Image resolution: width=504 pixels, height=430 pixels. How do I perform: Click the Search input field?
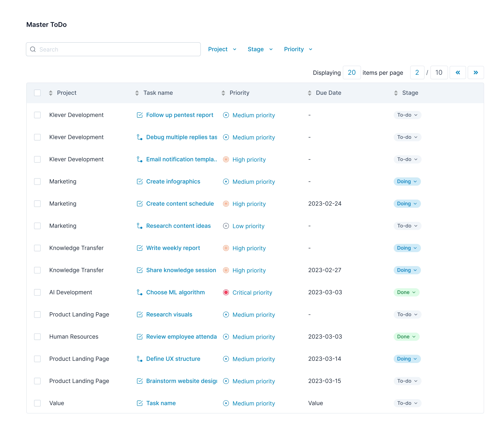pyautogui.click(x=113, y=49)
